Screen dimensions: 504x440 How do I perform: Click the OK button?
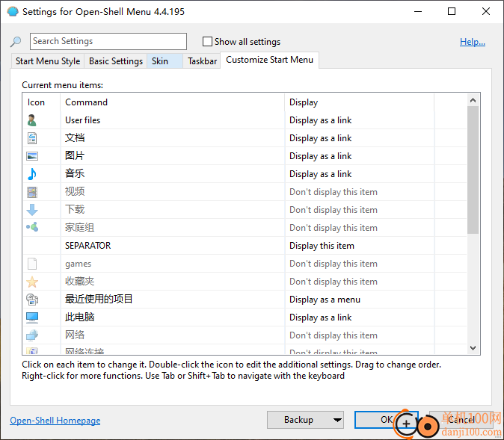(x=387, y=420)
